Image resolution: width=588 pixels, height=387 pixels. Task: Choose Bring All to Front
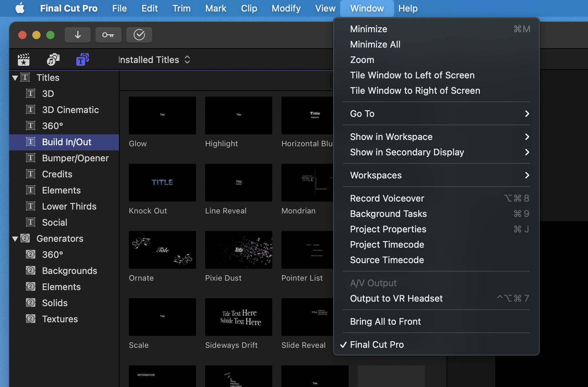coord(436,322)
